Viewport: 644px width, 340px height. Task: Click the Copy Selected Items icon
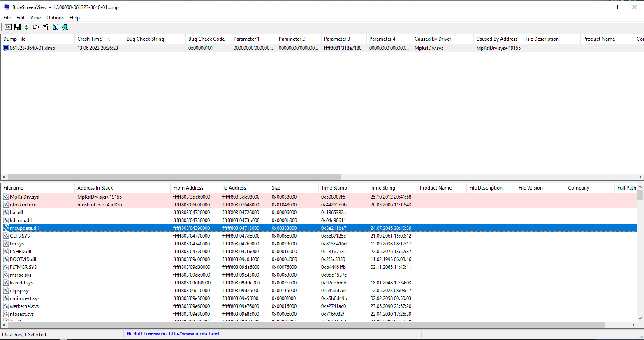point(36,27)
